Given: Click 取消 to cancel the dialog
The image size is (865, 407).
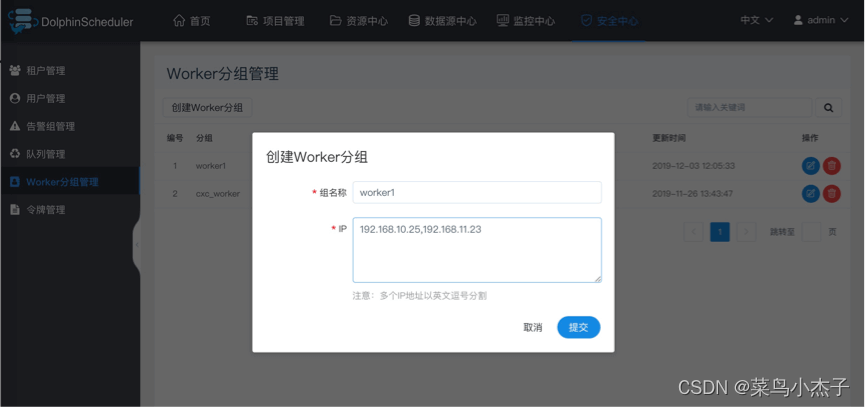Looking at the screenshot, I should (532, 328).
